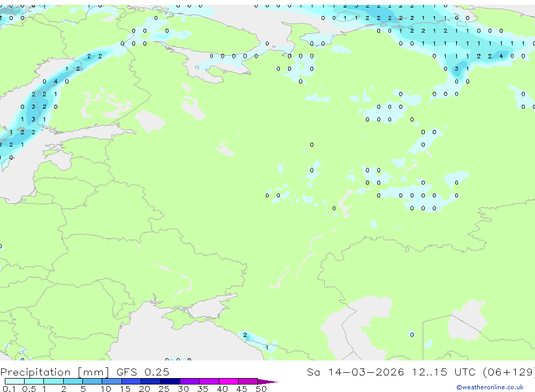
Task: Open the weatheronline.co.uk copyright link
Action: (490, 387)
